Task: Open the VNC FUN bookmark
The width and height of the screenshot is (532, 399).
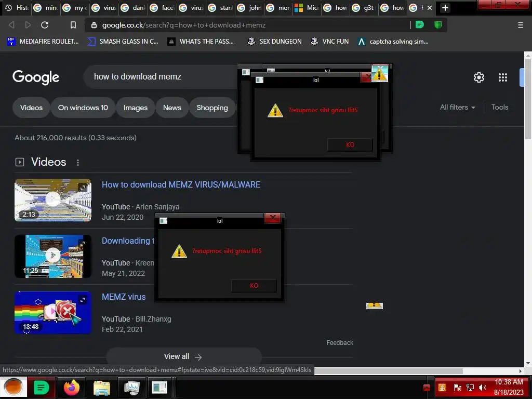Action: (x=330, y=42)
